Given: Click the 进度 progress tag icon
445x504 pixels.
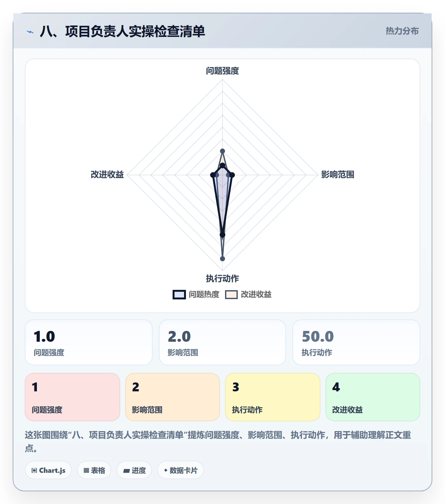Looking at the screenshot, I should coord(126,471).
